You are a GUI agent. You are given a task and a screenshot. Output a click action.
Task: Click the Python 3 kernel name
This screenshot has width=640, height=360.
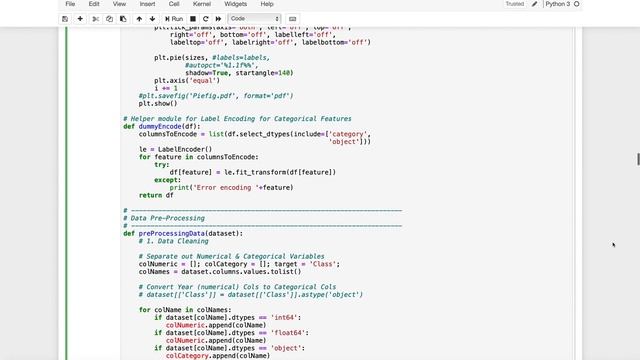coord(558,4)
